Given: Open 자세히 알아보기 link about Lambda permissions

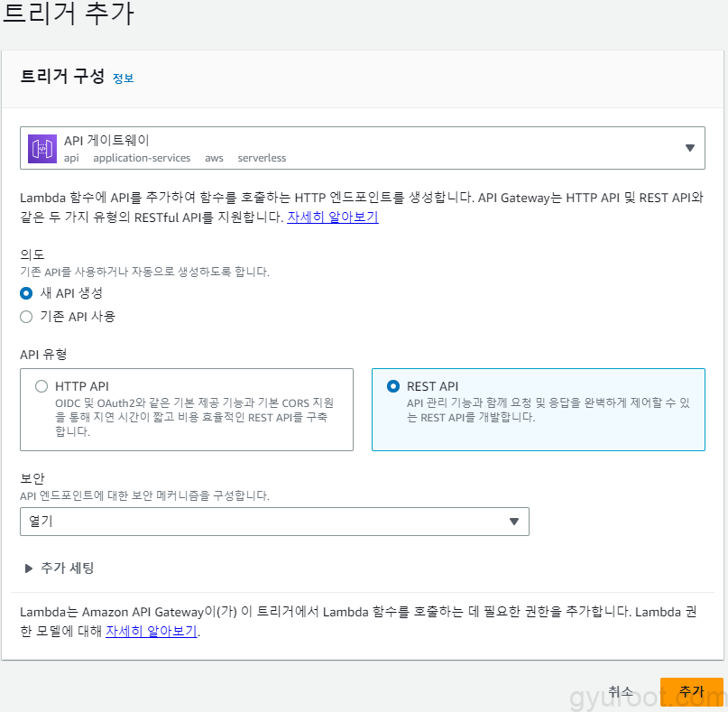Looking at the screenshot, I should (151, 631).
